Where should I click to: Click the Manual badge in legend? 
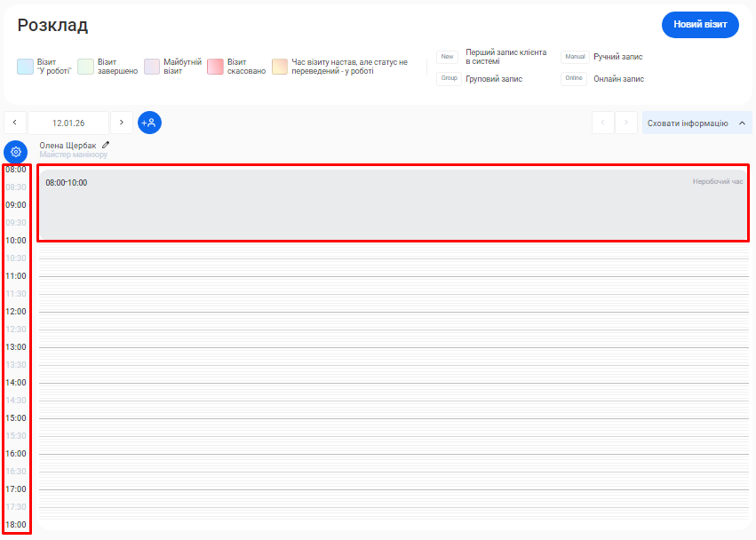(575, 57)
